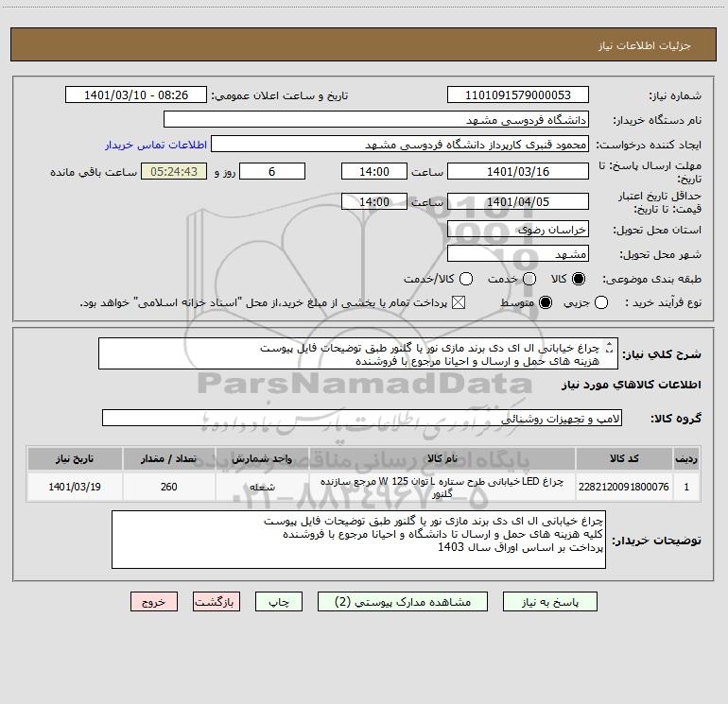Click the واحد شمارش column header

(262, 459)
